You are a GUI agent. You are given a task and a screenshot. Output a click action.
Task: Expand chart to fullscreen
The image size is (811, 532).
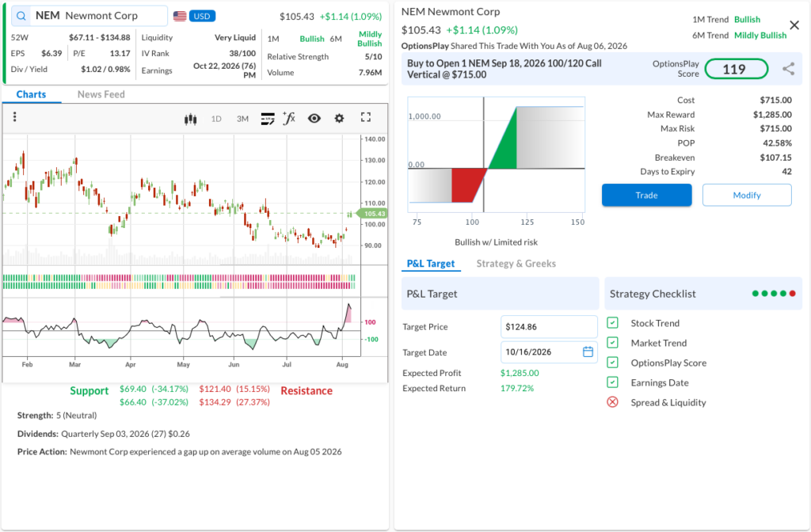click(x=366, y=117)
